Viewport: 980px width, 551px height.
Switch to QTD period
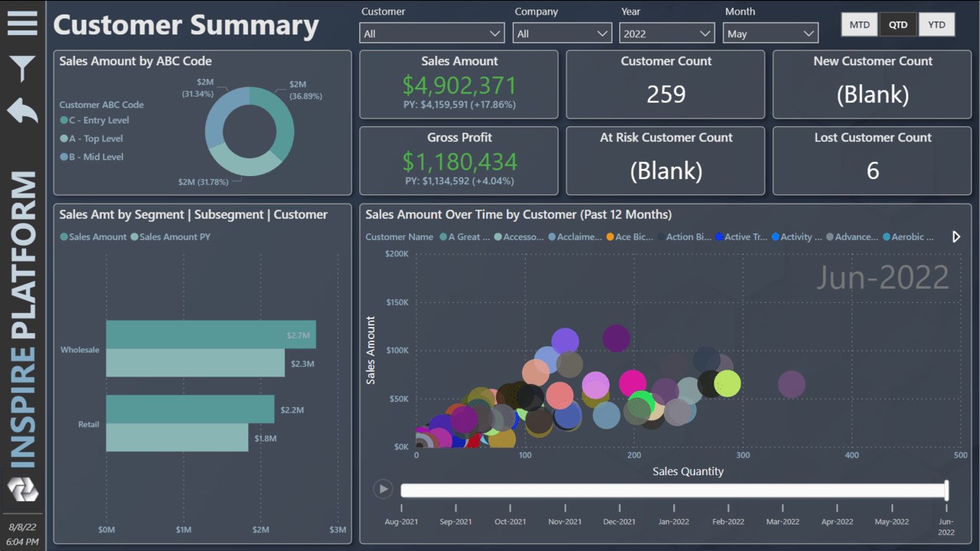coord(898,24)
